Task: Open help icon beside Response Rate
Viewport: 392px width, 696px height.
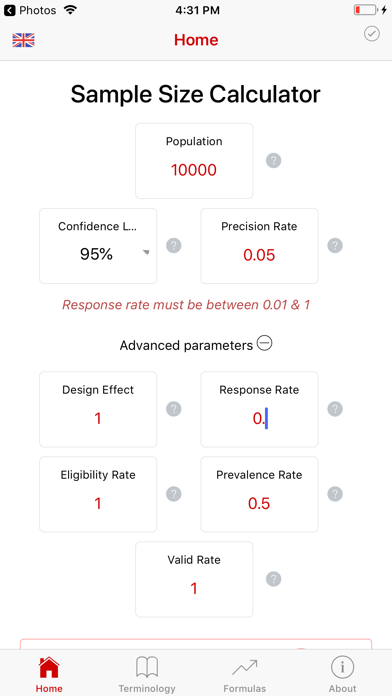Action: (335, 409)
